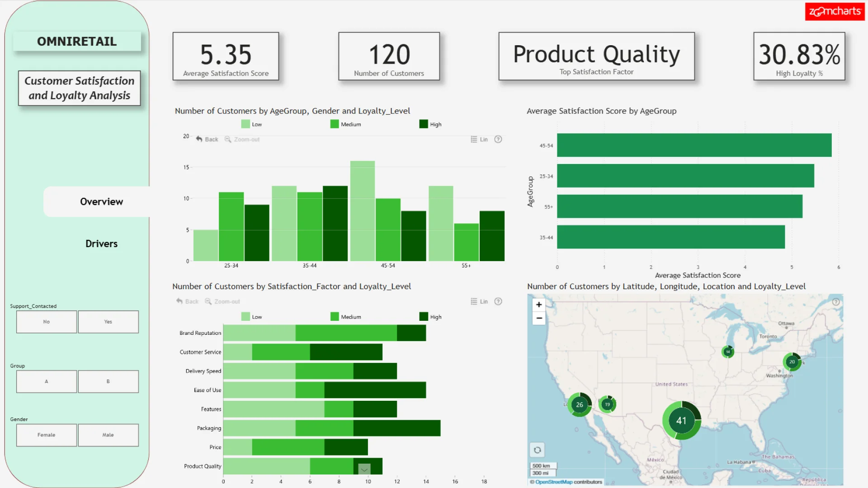Click the Top Satisfaction Factor card

596,56
